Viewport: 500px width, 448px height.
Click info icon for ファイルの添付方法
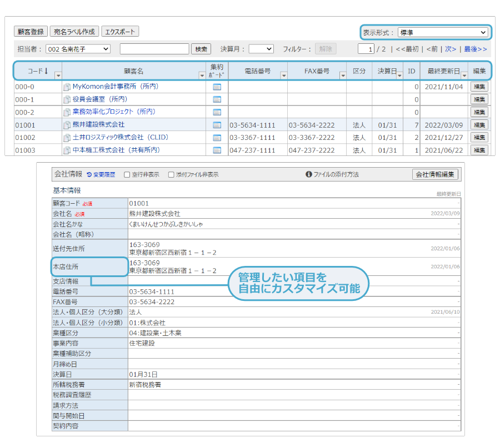tap(309, 174)
